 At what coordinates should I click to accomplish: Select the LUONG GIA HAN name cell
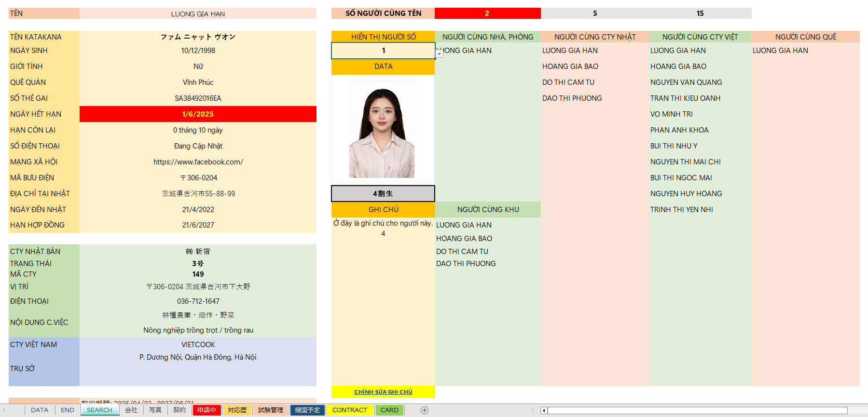tap(198, 14)
